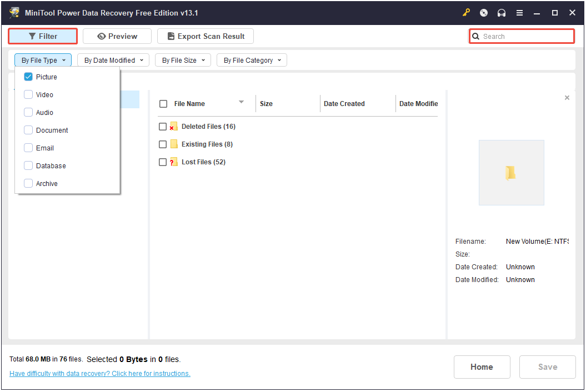Click the Existing Files folder icon

(174, 144)
